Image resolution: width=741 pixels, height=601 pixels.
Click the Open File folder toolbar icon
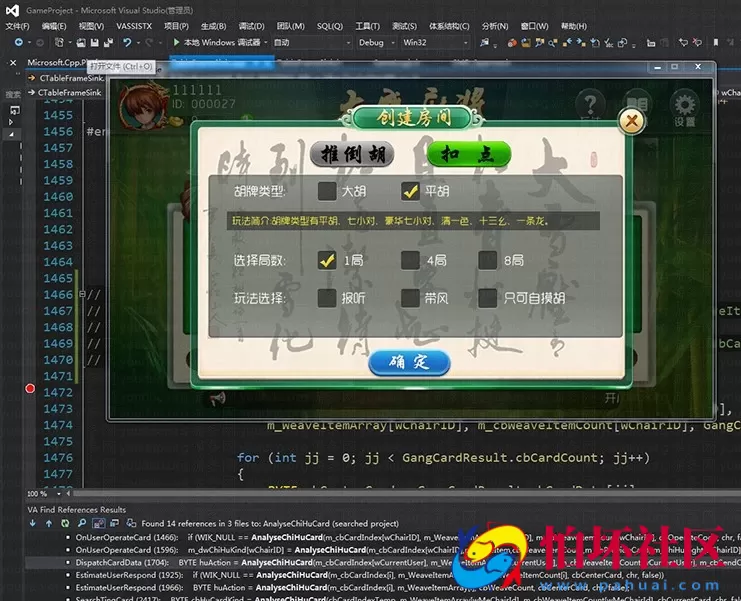click(x=81, y=43)
